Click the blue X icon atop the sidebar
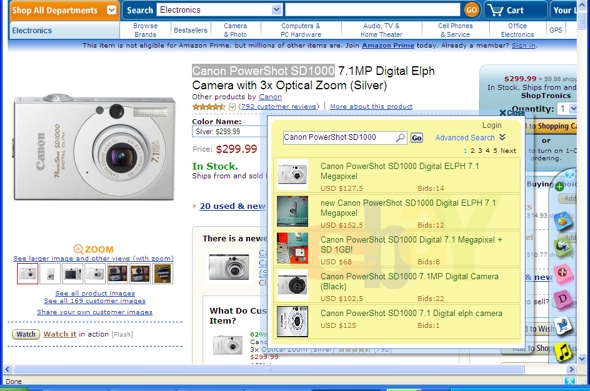This screenshot has width=590, height=391. point(570,175)
